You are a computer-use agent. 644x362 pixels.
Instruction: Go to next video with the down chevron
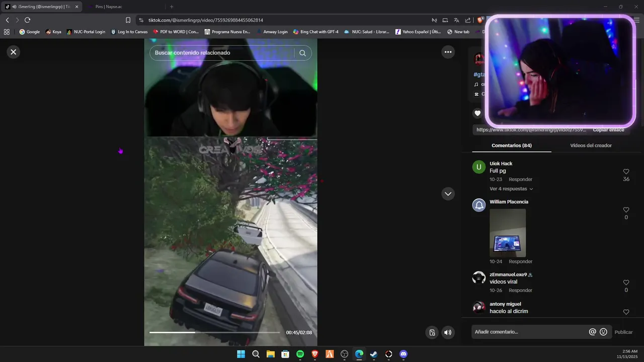(x=448, y=194)
